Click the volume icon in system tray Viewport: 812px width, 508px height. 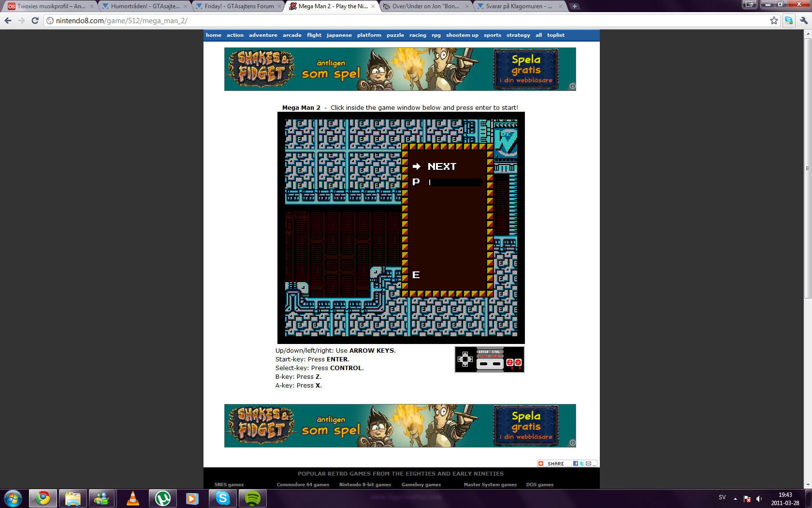(759, 499)
